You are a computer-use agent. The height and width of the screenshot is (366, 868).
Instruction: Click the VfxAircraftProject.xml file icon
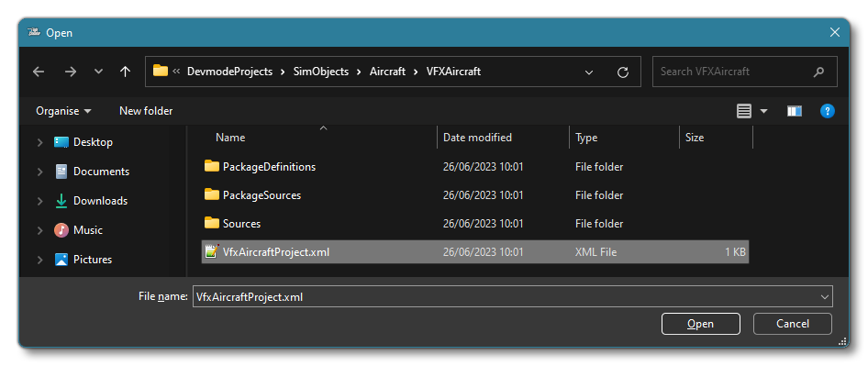[x=211, y=252]
